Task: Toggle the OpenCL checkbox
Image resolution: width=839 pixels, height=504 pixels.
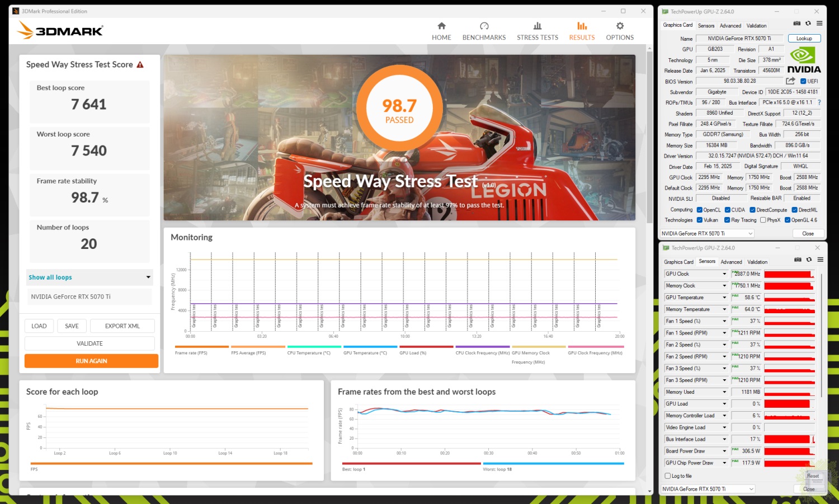Action: 699,210
